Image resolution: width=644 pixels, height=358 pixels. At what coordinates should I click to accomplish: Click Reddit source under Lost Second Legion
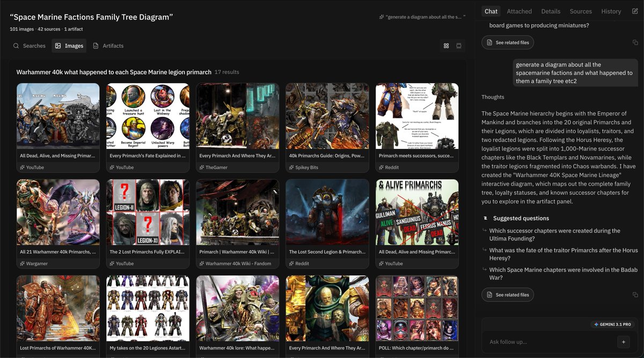[x=299, y=264]
